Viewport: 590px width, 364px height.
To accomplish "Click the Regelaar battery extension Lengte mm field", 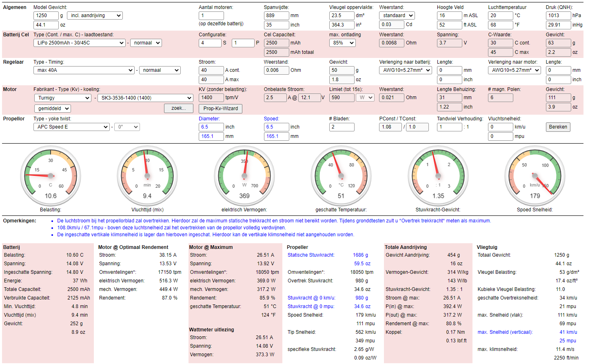I will click(449, 70).
